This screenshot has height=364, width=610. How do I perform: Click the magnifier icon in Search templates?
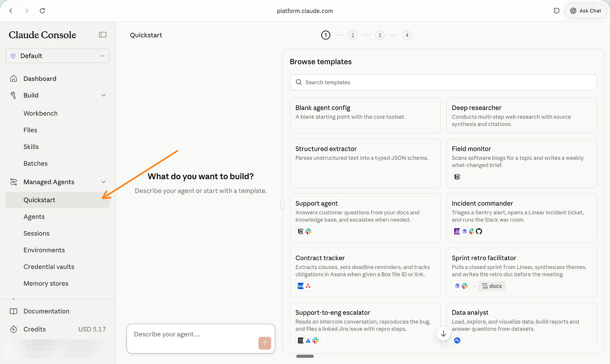[x=299, y=82]
